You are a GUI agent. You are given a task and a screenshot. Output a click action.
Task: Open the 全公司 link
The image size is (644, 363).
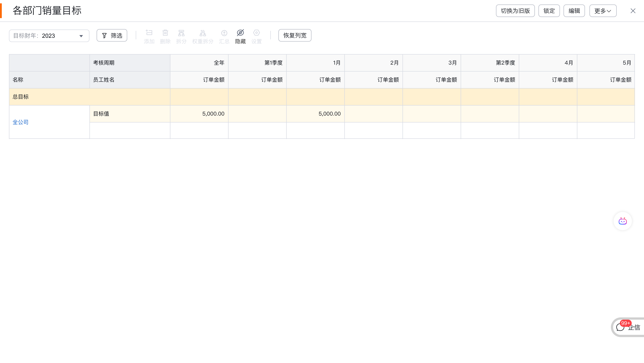(21, 122)
